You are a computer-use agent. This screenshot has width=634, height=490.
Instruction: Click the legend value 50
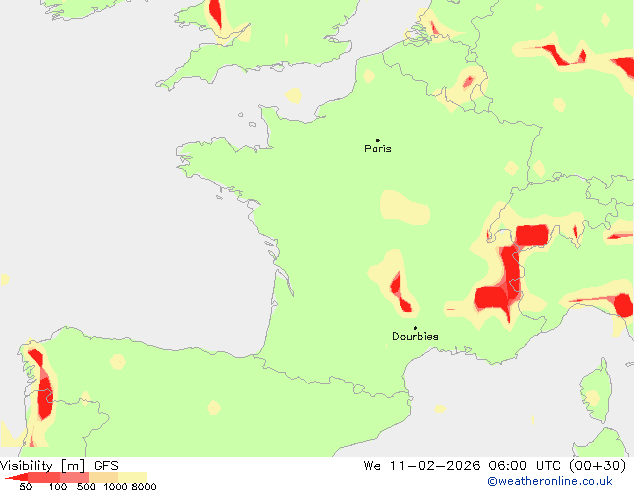(25, 486)
